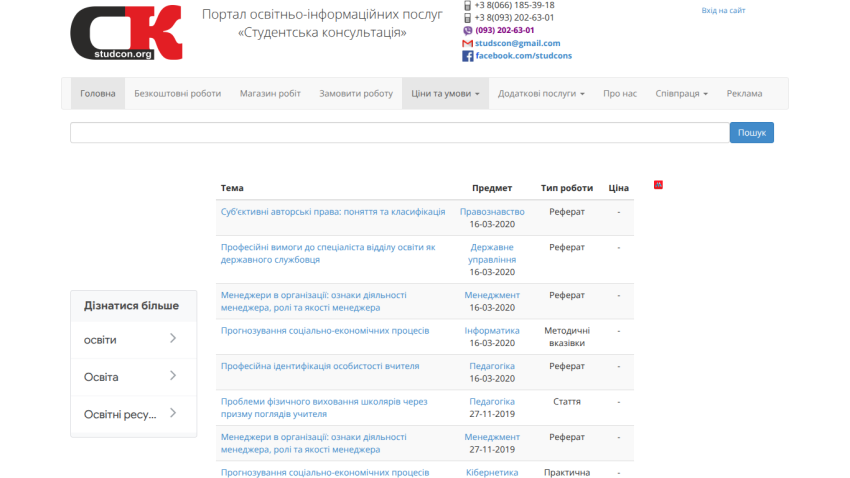The height and width of the screenshot is (478, 850).
Task: Open the Про нас page
Action: [x=620, y=93]
